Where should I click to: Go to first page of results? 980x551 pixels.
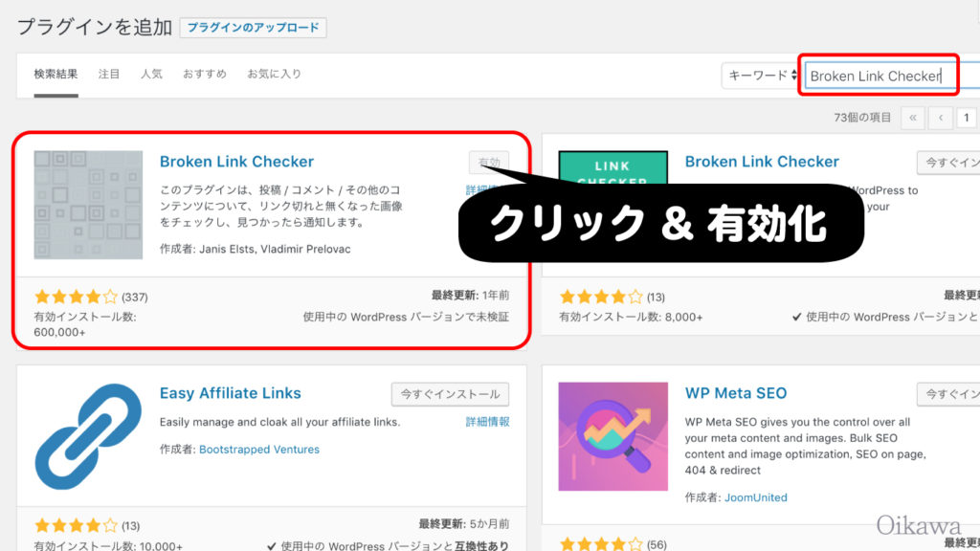[912, 118]
